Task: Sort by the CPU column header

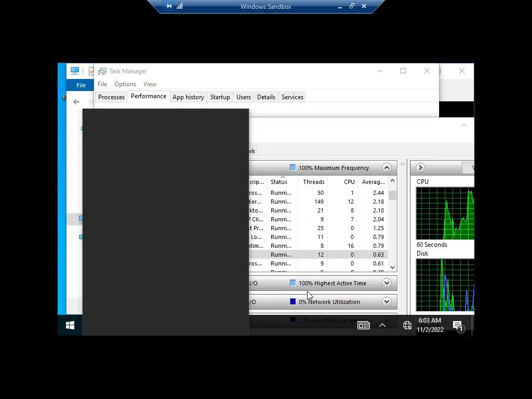Action: 343,182
